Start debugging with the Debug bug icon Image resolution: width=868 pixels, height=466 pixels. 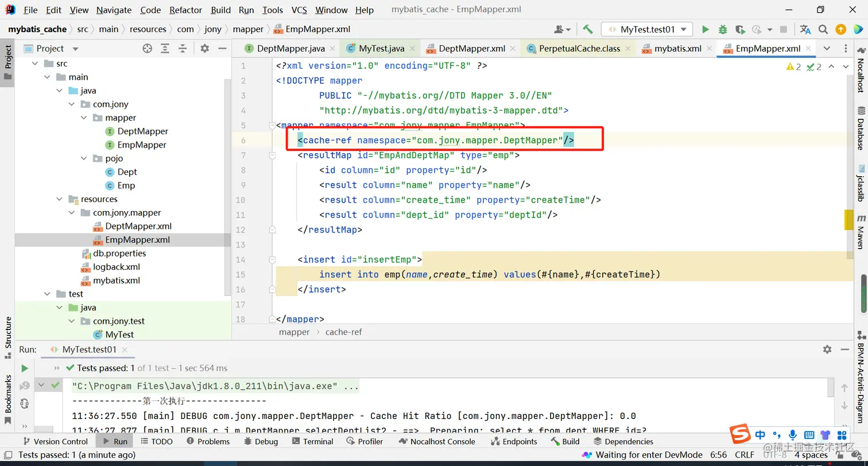(723, 29)
